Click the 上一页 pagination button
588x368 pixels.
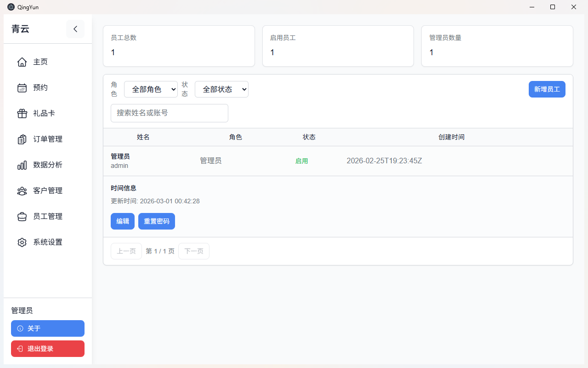click(x=126, y=251)
